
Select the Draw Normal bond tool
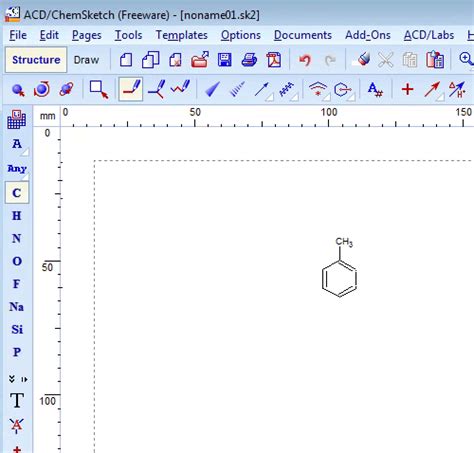(x=131, y=89)
